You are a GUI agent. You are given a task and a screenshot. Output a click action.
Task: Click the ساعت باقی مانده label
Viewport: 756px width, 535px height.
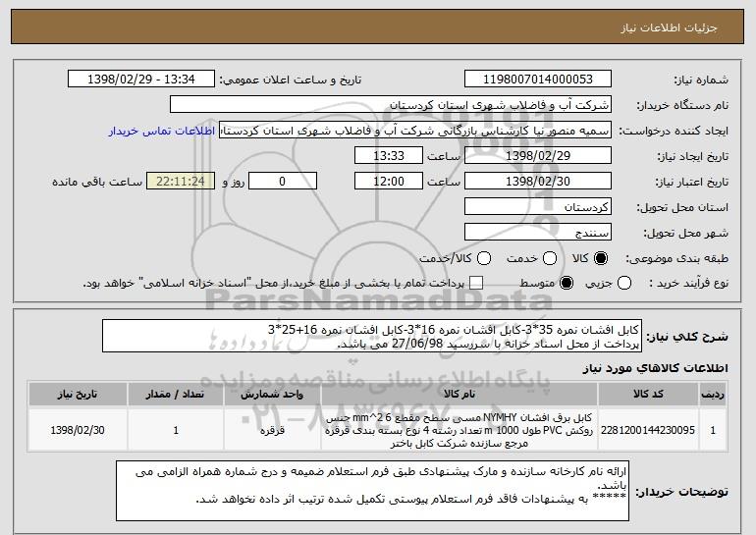click(x=97, y=182)
